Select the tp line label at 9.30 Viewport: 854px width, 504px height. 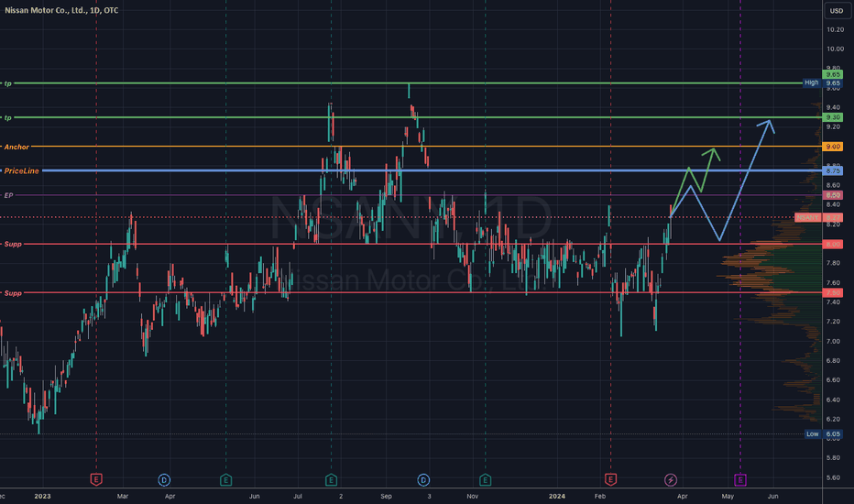[7, 117]
